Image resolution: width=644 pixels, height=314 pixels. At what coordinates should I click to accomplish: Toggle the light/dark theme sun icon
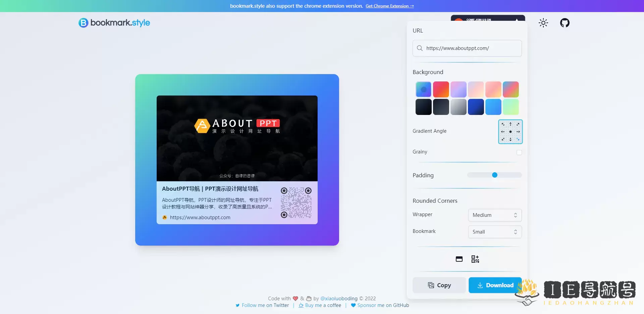pos(543,23)
